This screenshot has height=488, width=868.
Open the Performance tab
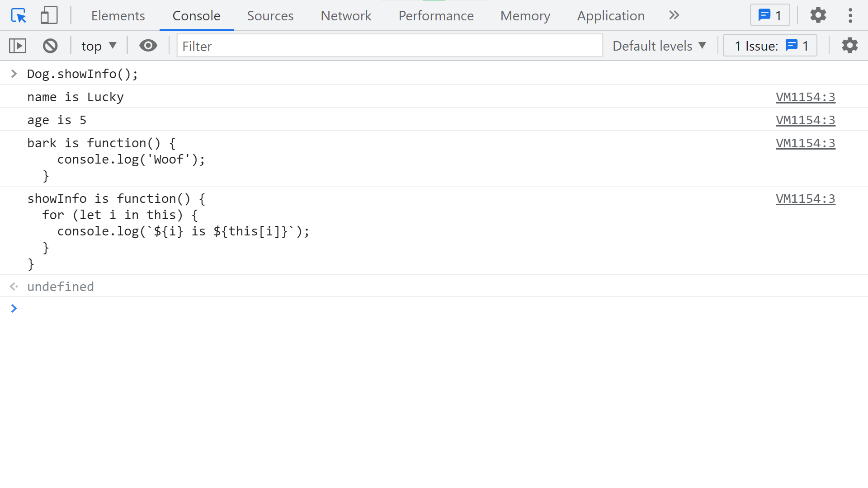coord(436,16)
